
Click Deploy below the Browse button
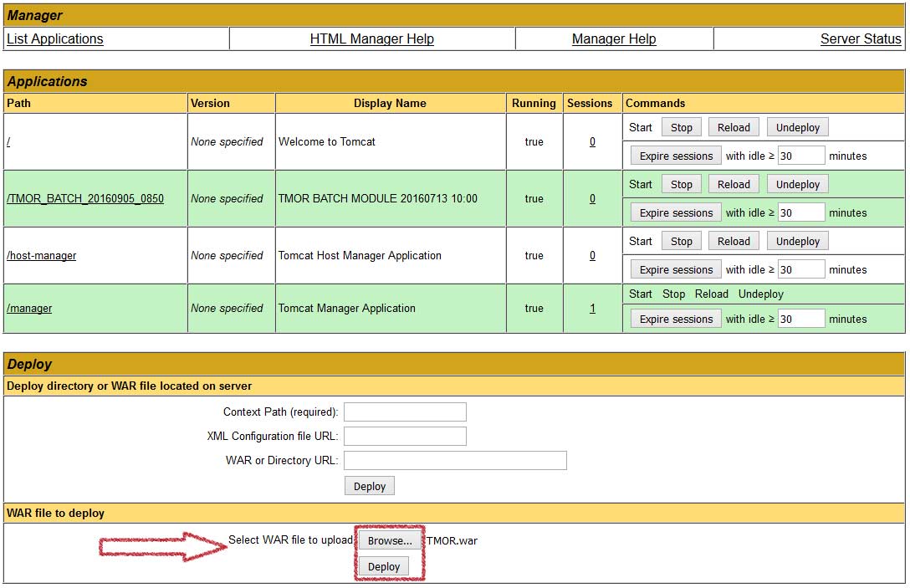click(384, 566)
